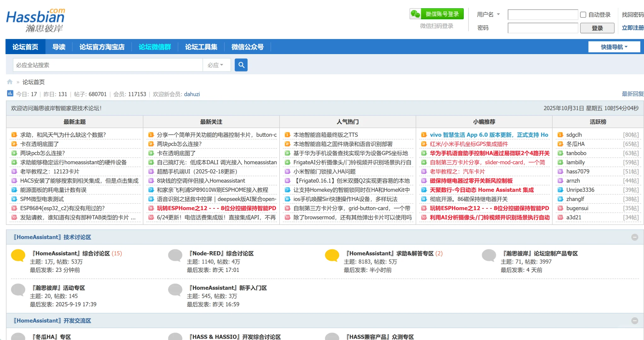The width and height of the screenshot is (644, 340).
Task: Expand the 快捷导航 dropdown
Action: tap(614, 46)
